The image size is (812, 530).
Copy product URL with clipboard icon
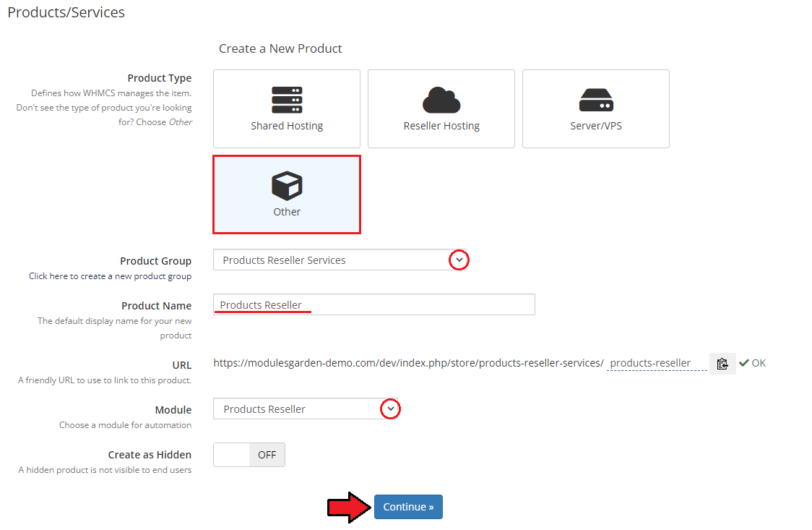click(722, 363)
